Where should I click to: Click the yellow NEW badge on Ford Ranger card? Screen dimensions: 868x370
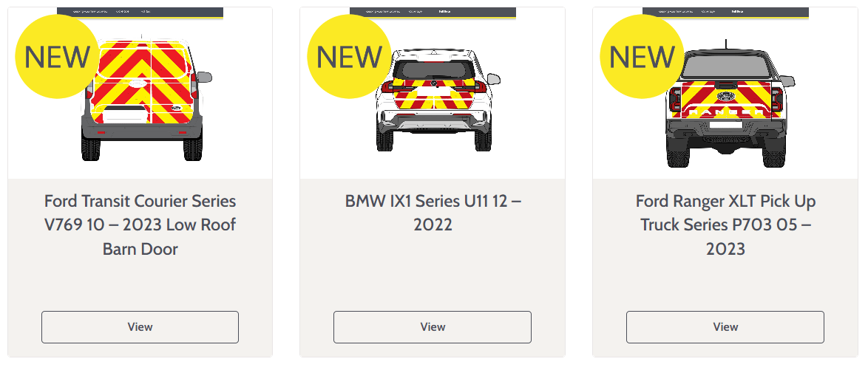642,56
